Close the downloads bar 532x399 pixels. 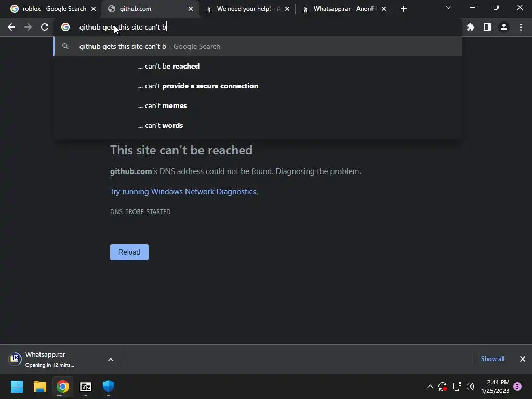tap(523, 359)
